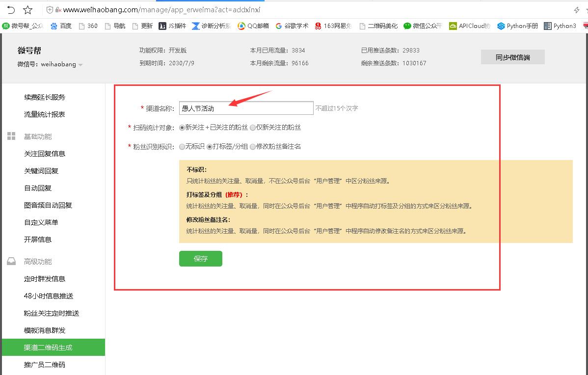Select 新关注+已关注的粉丝 radio option
Screen dimensions: 588x375
pos(182,128)
